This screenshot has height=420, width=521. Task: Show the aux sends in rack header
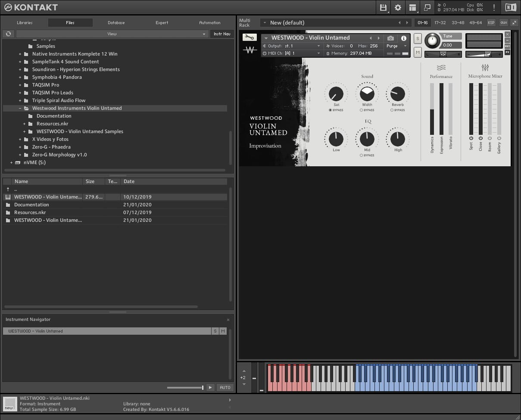503,22
